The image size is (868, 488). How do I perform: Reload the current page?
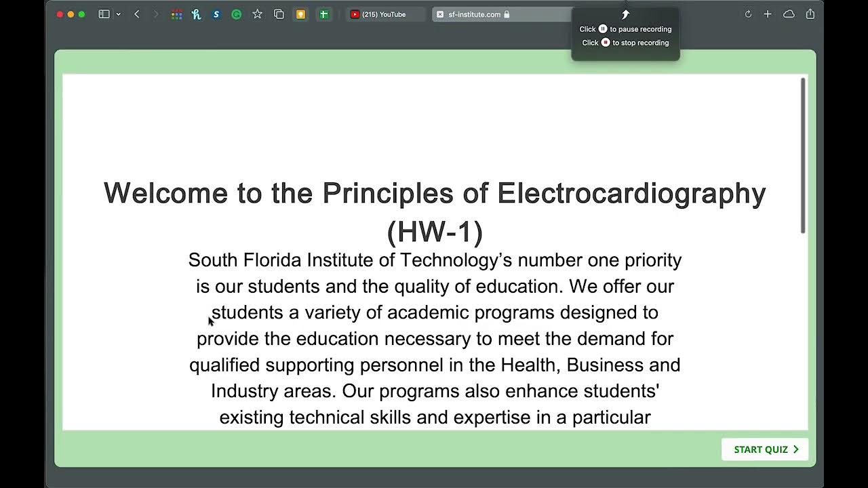tap(748, 14)
